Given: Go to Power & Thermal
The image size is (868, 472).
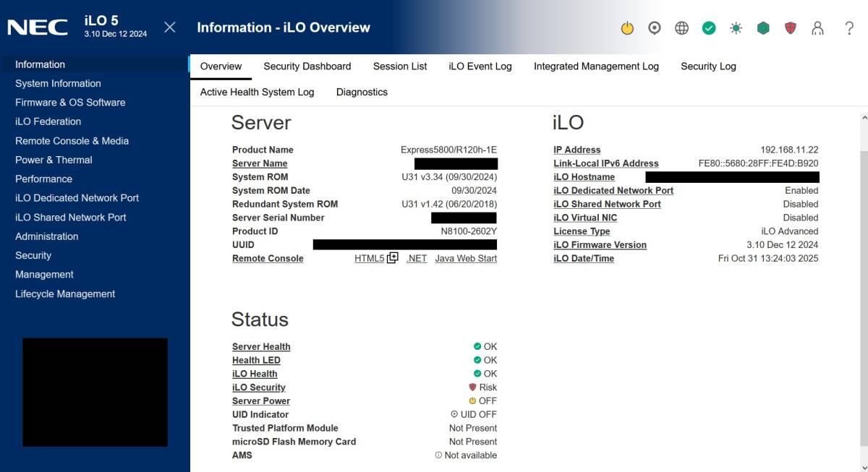Looking at the screenshot, I should click(x=54, y=160).
